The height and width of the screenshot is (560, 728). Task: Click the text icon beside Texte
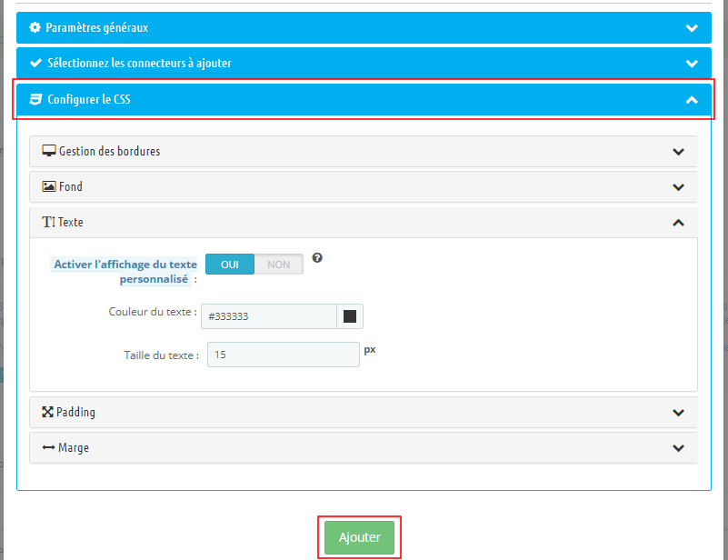click(x=48, y=222)
